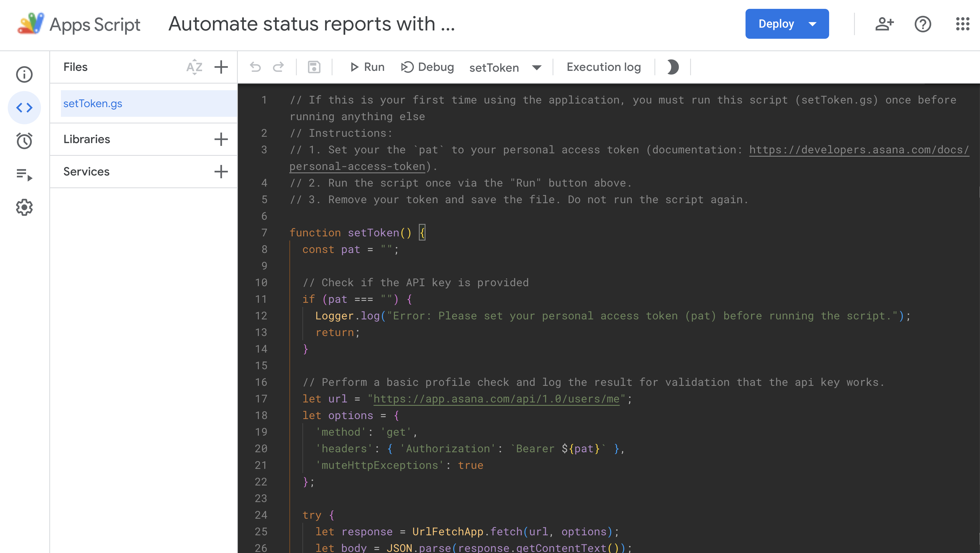Click the Undo arrow icon
Image resolution: width=980 pixels, height=553 pixels.
[256, 67]
